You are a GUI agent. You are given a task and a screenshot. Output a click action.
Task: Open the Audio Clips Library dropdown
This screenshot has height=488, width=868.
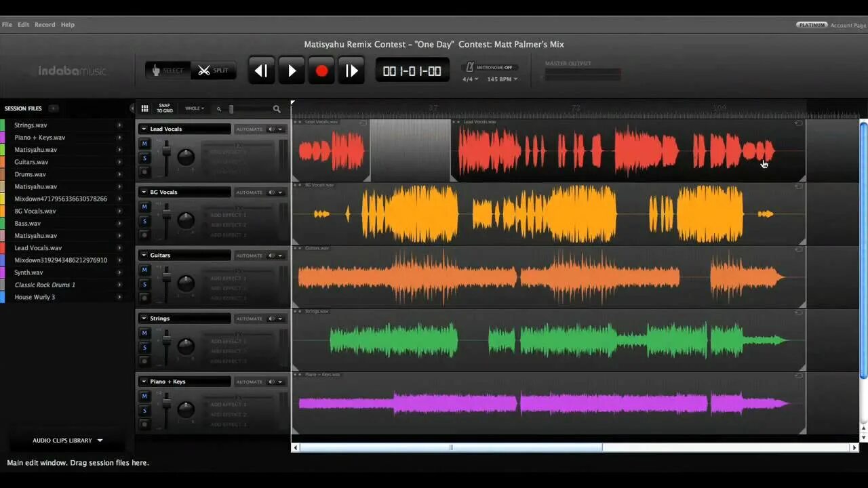68,441
